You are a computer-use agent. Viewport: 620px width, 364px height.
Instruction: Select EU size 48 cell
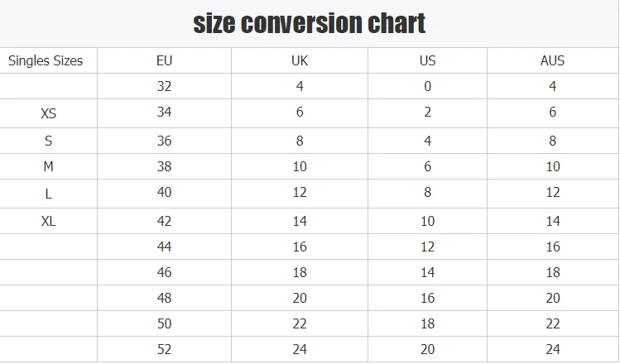point(164,298)
